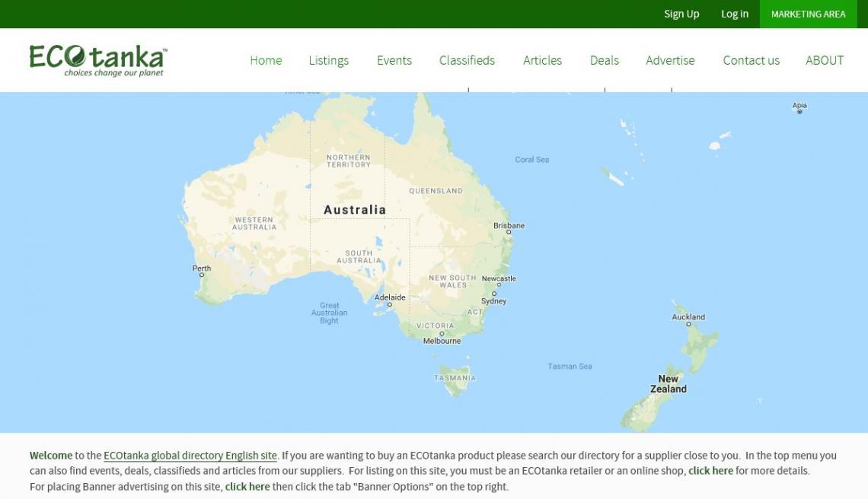Click the Coral Sea label on map
Screen dimensions: 868x499
pyautogui.click(x=532, y=159)
